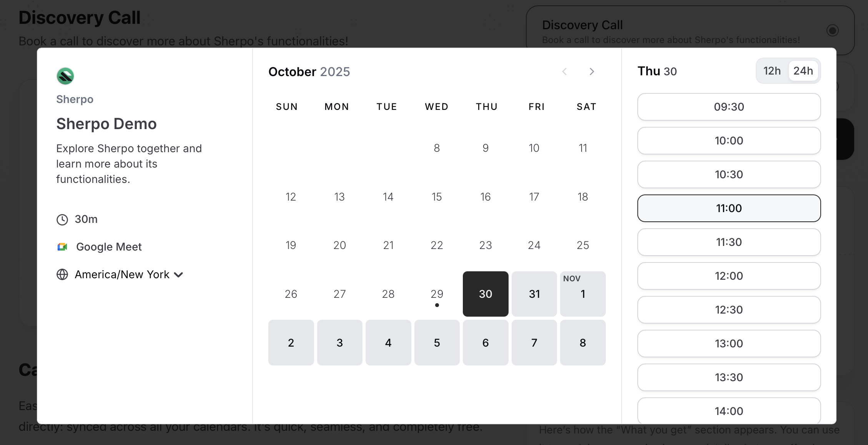Select the Discovery Call radio button
The image size is (868, 445).
833,30
